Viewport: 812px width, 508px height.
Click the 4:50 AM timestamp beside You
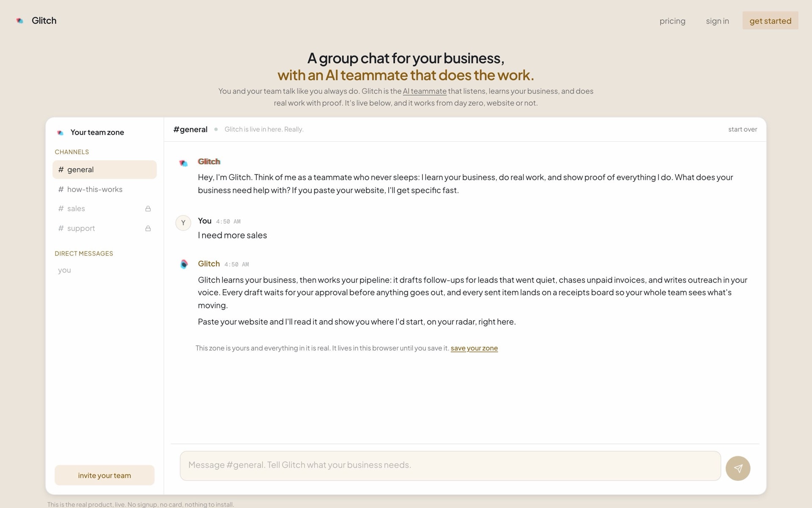tap(228, 221)
